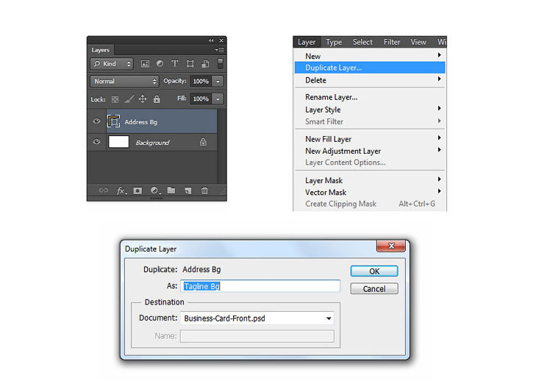Filter layers by pixel layer icon
Screen dimensions: 533x392
[145, 63]
